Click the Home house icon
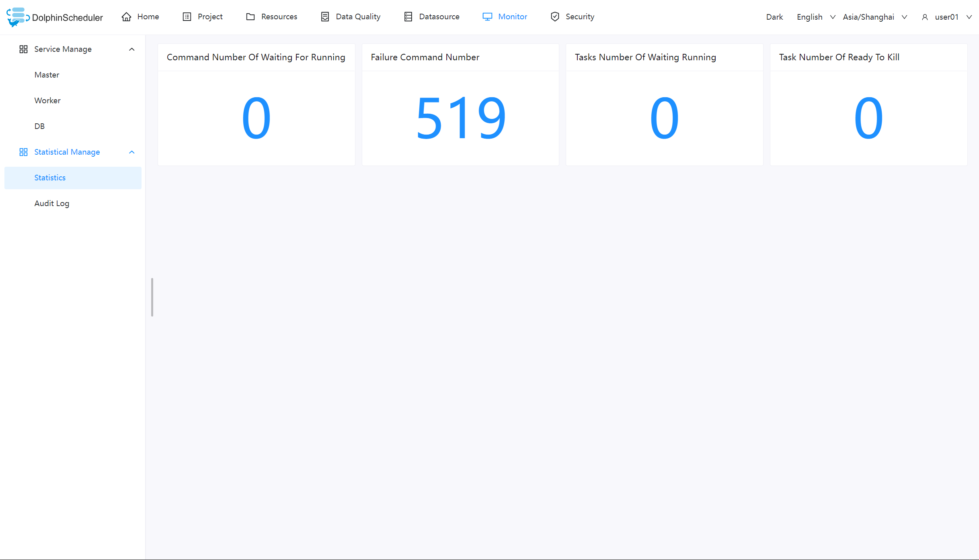Screen dimensions: 979x560 point(126,17)
